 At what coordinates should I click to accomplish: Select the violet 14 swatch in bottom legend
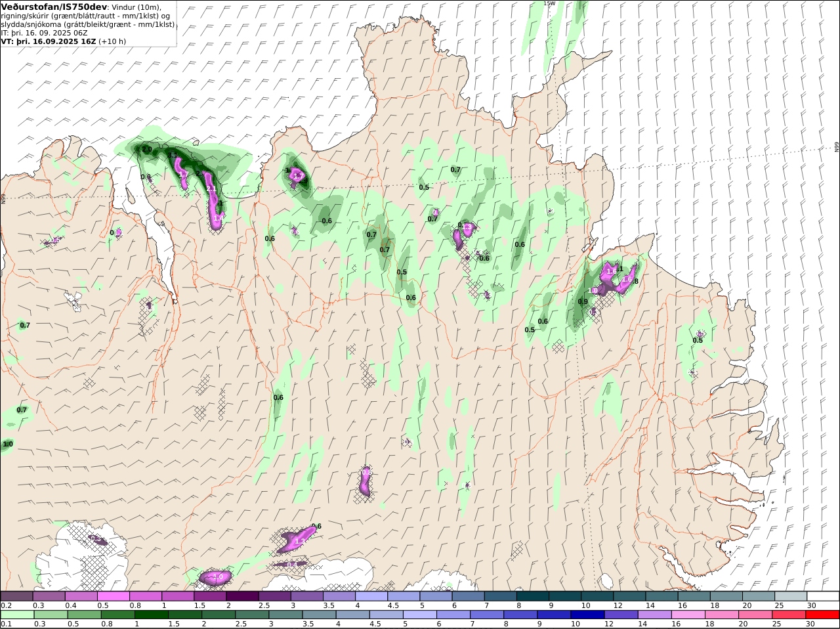point(655,615)
